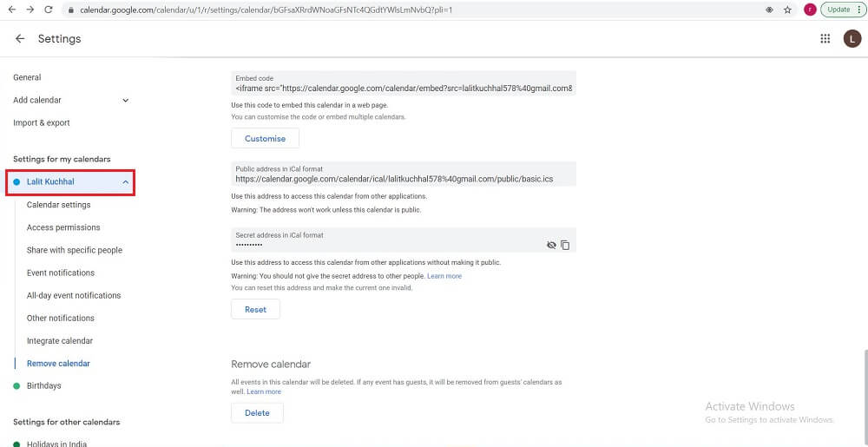Click the 'Settings for my calendars' heading

62,160
